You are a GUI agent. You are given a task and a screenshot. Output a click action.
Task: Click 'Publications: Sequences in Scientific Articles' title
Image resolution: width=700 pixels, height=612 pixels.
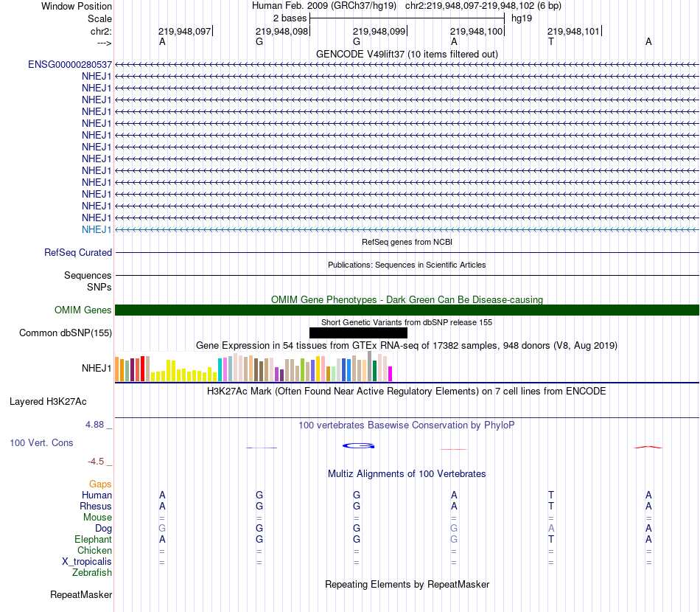(407, 265)
